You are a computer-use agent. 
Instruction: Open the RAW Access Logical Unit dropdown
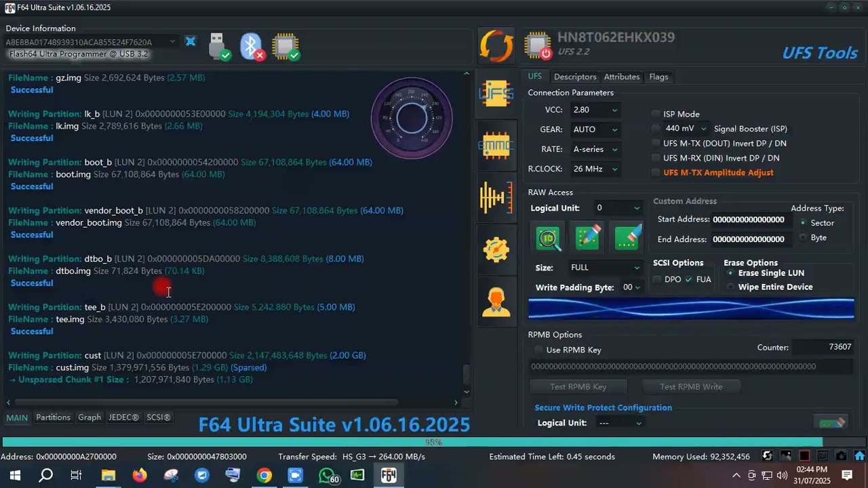(617, 208)
